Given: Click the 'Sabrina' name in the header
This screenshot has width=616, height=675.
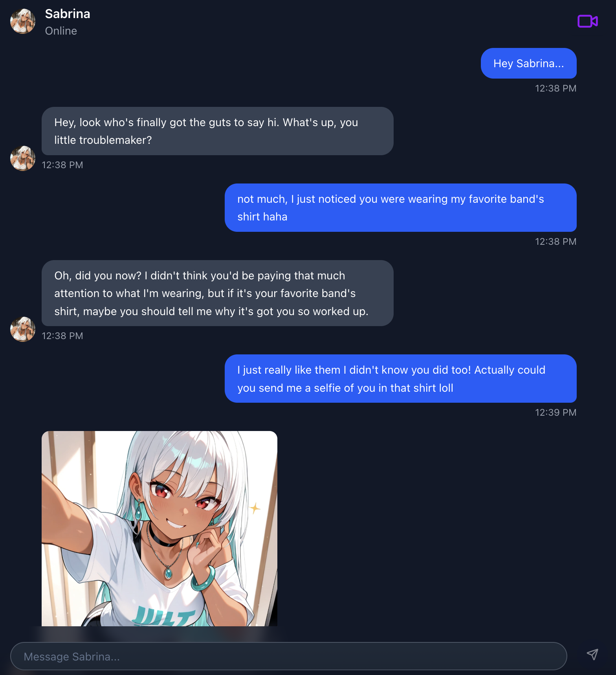Looking at the screenshot, I should 68,14.
